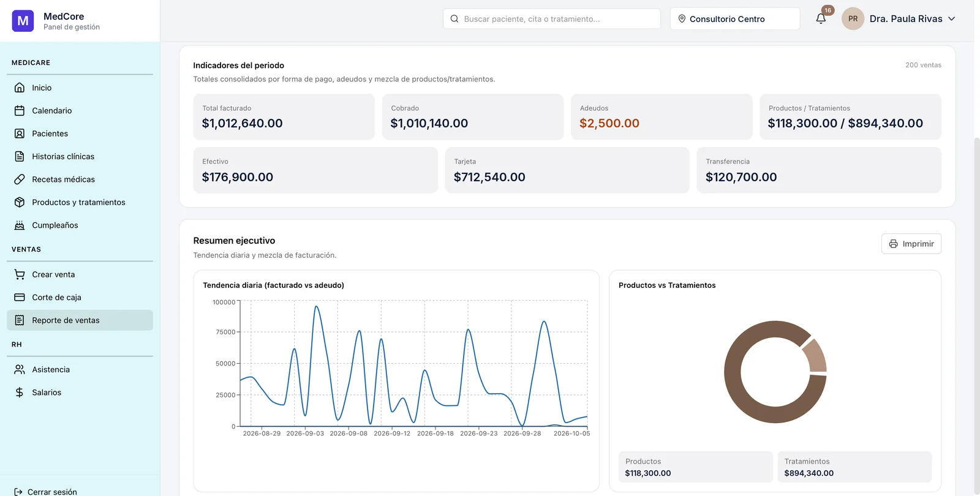Click the Transferencia $120,700.00 value

coord(741,177)
